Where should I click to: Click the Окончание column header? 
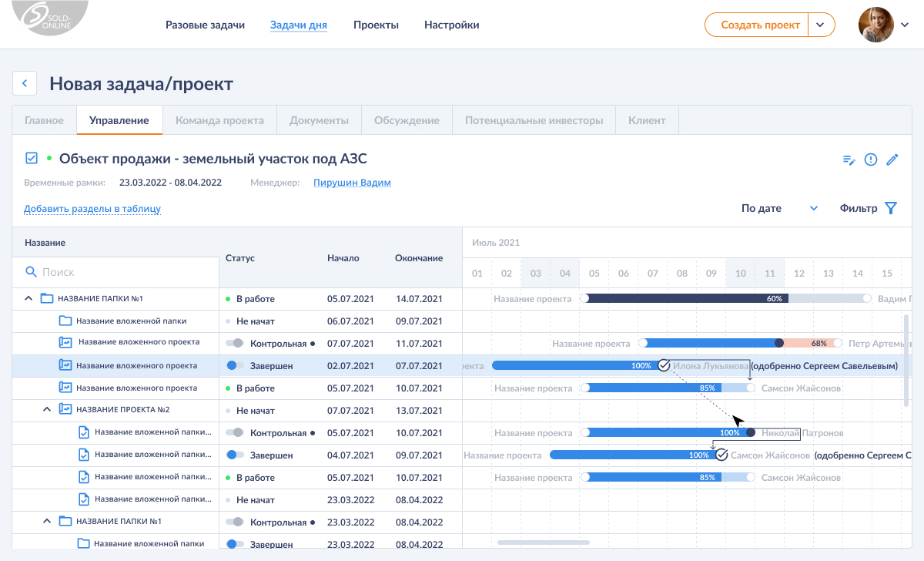pyautogui.click(x=419, y=258)
